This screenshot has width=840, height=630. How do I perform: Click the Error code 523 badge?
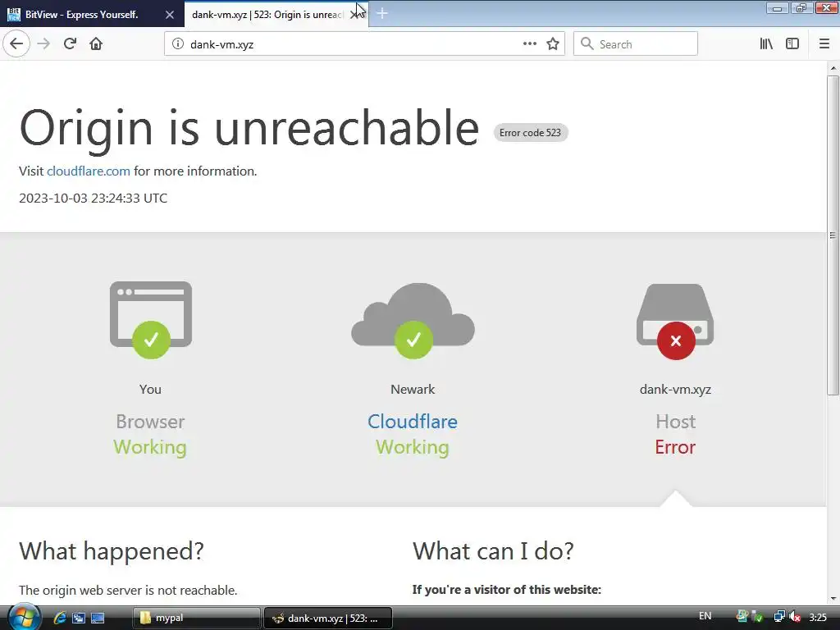(531, 133)
